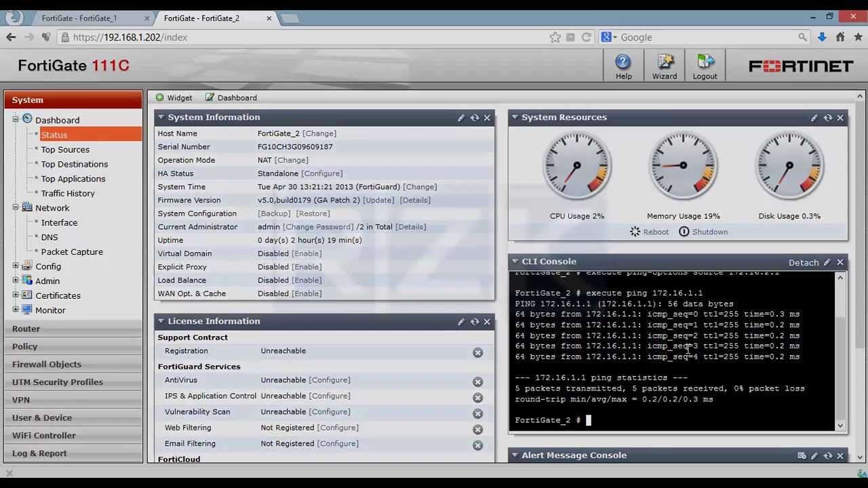The image size is (868, 488).
Task: Select Packet Capture under Network
Action: pyautogui.click(x=72, y=252)
